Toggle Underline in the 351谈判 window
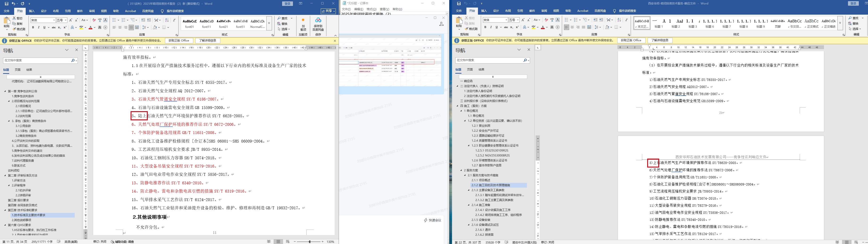The height and width of the screenshot is (244, 868). (44, 28)
